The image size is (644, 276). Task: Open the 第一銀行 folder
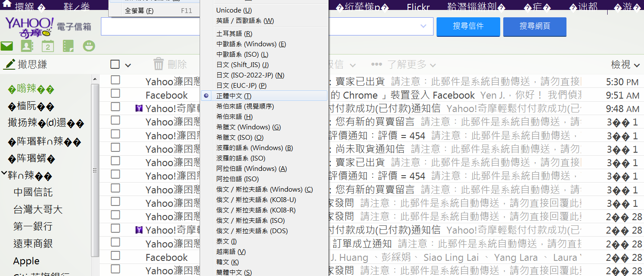tap(33, 226)
